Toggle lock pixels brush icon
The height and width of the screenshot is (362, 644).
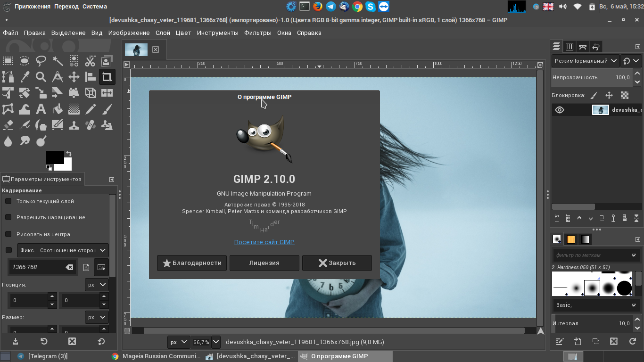tap(594, 95)
